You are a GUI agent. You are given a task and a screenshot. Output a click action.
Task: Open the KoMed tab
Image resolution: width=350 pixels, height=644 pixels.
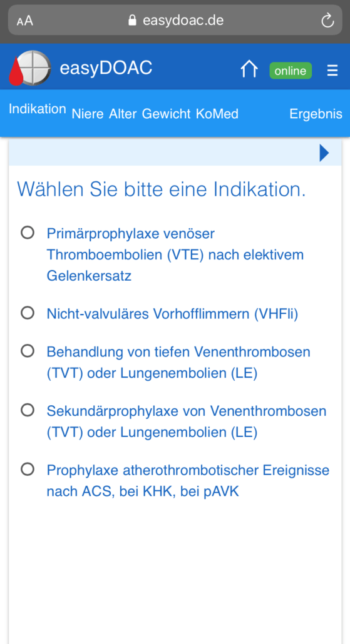217,114
